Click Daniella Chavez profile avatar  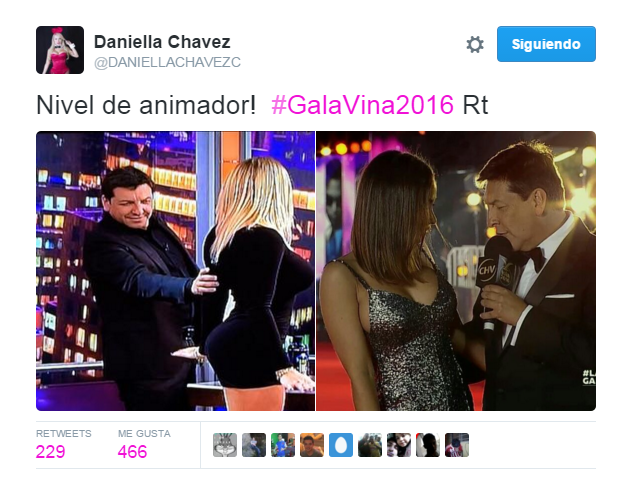pos(60,50)
